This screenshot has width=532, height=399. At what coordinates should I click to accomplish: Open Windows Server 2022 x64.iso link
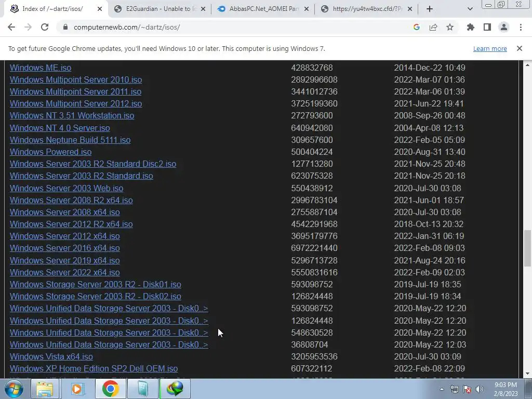click(x=65, y=272)
